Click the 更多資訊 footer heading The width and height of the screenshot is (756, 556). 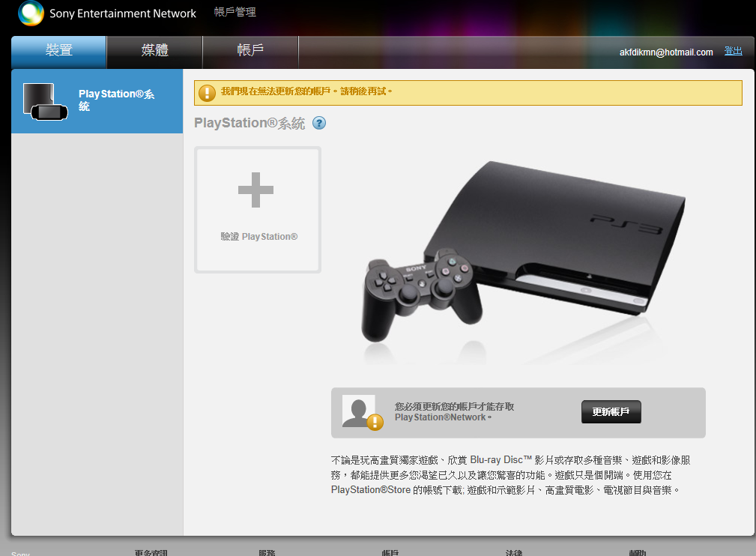click(151, 552)
